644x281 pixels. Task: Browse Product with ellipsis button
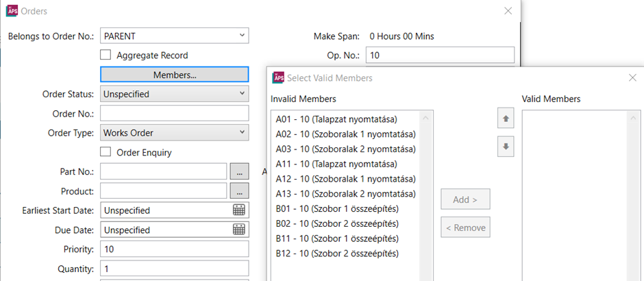click(239, 191)
